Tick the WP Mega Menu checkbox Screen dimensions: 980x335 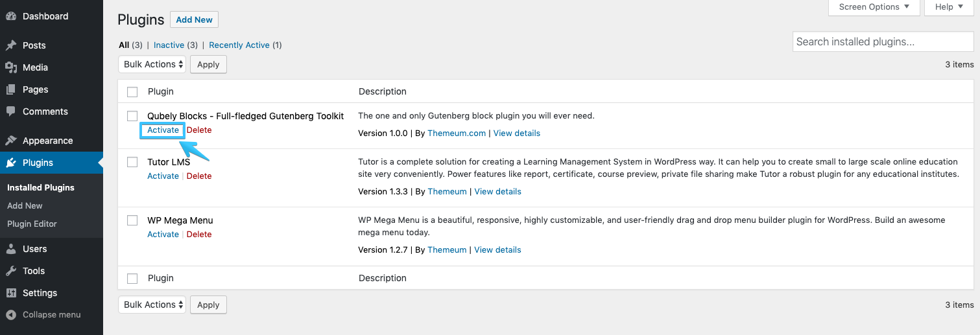pyautogui.click(x=132, y=220)
